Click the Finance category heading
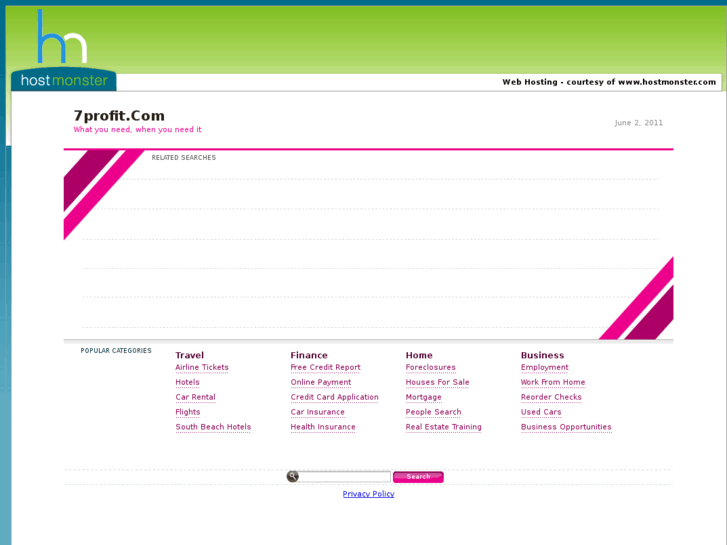The image size is (727, 545). tap(309, 355)
